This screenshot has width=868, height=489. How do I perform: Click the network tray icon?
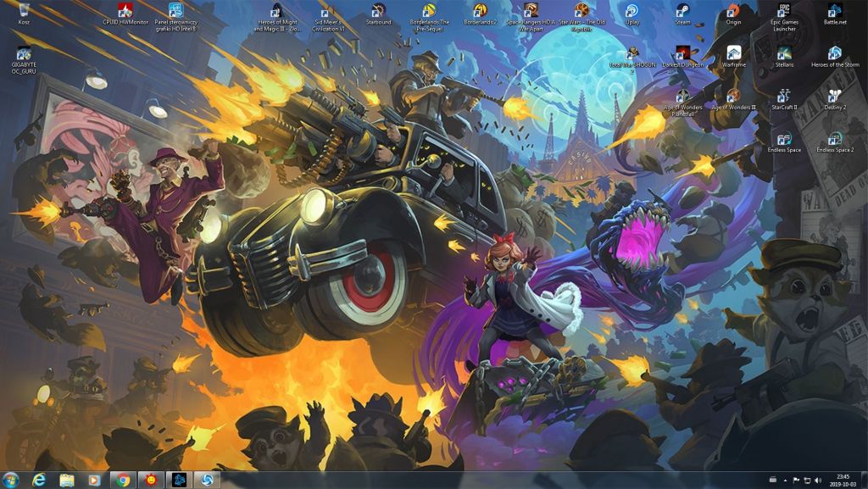tap(807, 481)
